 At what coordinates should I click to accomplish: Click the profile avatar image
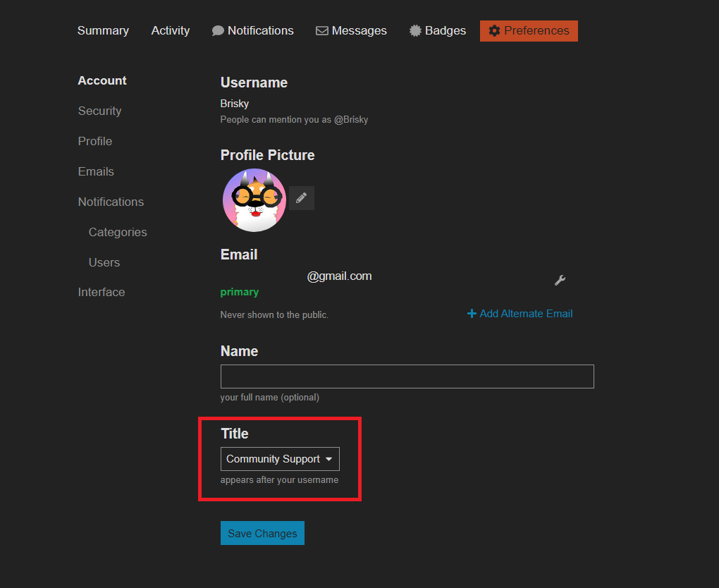click(254, 200)
